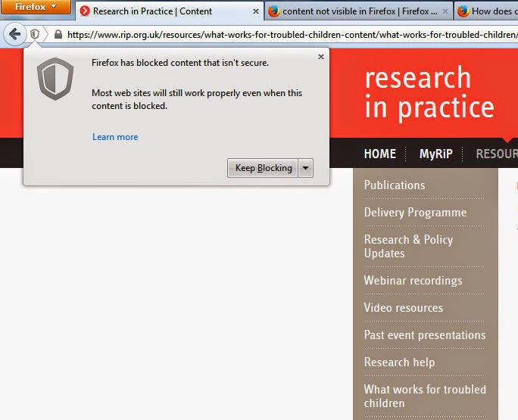Open the orange Firefox menu button
This screenshot has width=518, height=420.
pos(35,7)
